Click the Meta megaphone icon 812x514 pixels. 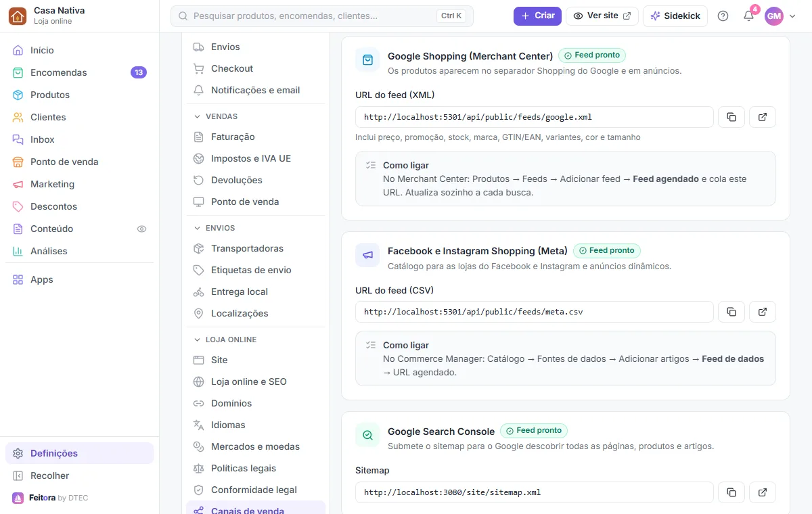pyautogui.click(x=367, y=255)
